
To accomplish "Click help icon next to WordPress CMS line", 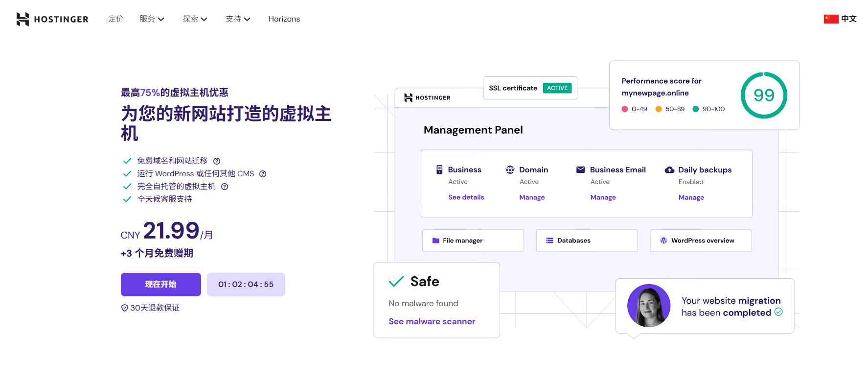I will click(x=263, y=174).
